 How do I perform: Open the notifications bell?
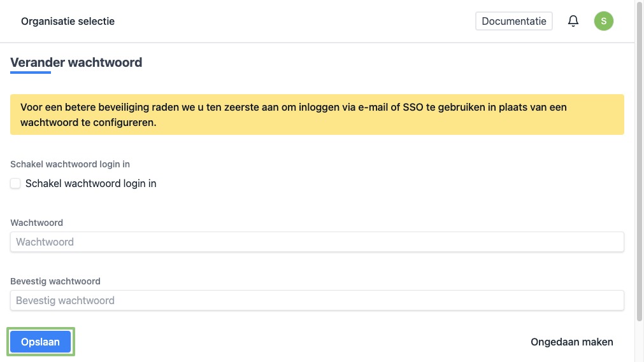tap(573, 21)
